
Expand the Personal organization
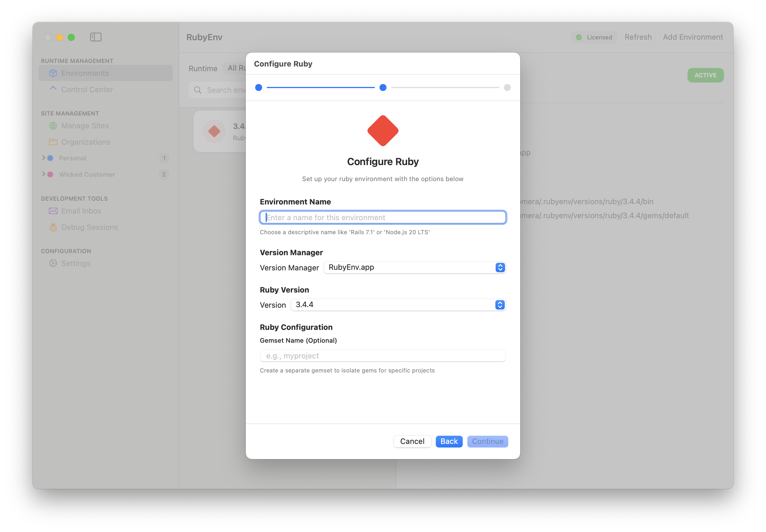[43, 158]
